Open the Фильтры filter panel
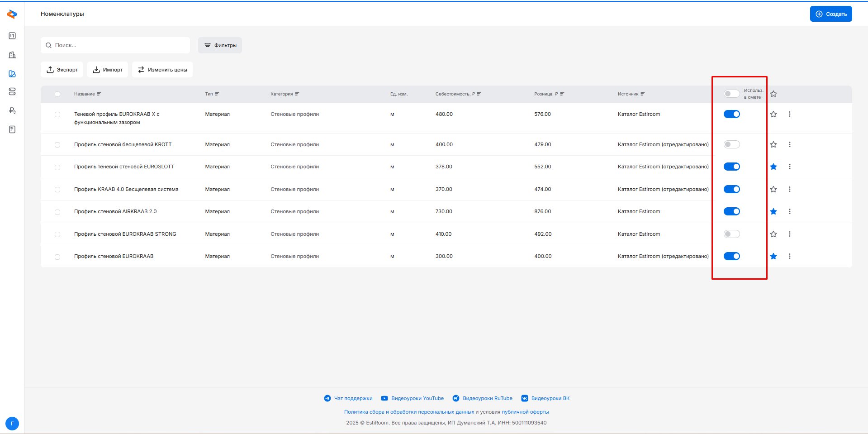The height and width of the screenshot is (434, 868). [220, 45]
